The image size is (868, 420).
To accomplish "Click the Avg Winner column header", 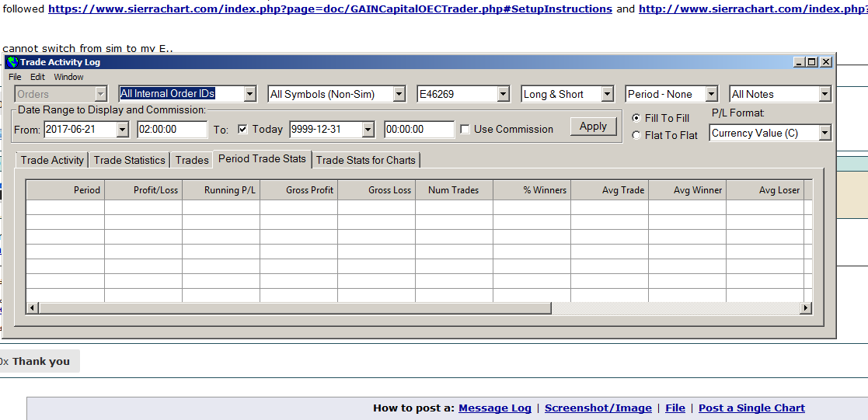I will (688, 189).
